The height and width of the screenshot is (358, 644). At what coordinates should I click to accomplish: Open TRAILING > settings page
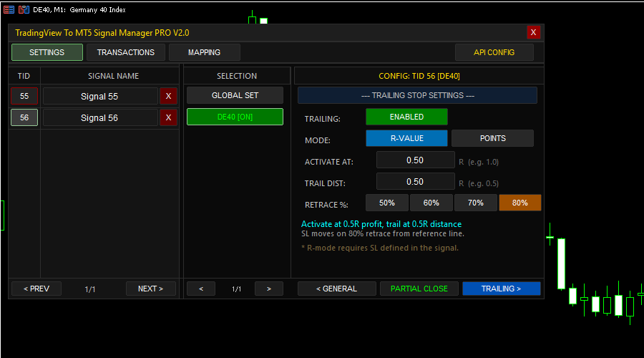pos(502,289)
